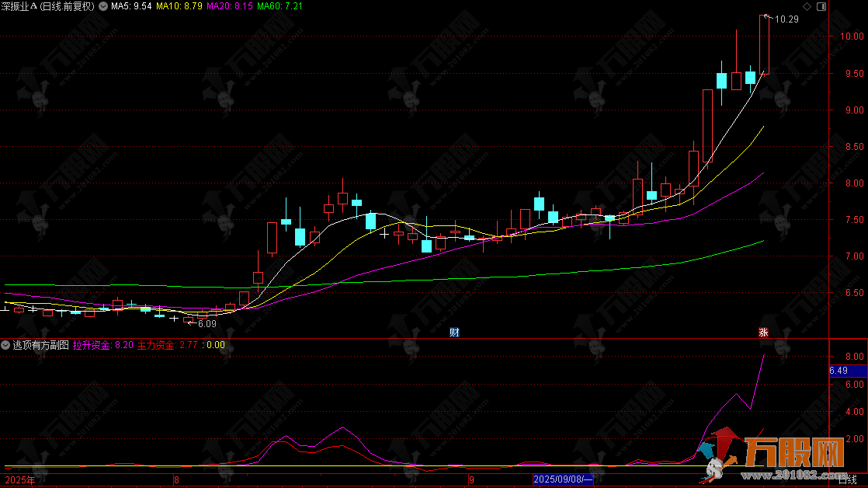The image size is (868, 488).
Task: Click the 6.09 low price marker
Action: pos(206,323)
